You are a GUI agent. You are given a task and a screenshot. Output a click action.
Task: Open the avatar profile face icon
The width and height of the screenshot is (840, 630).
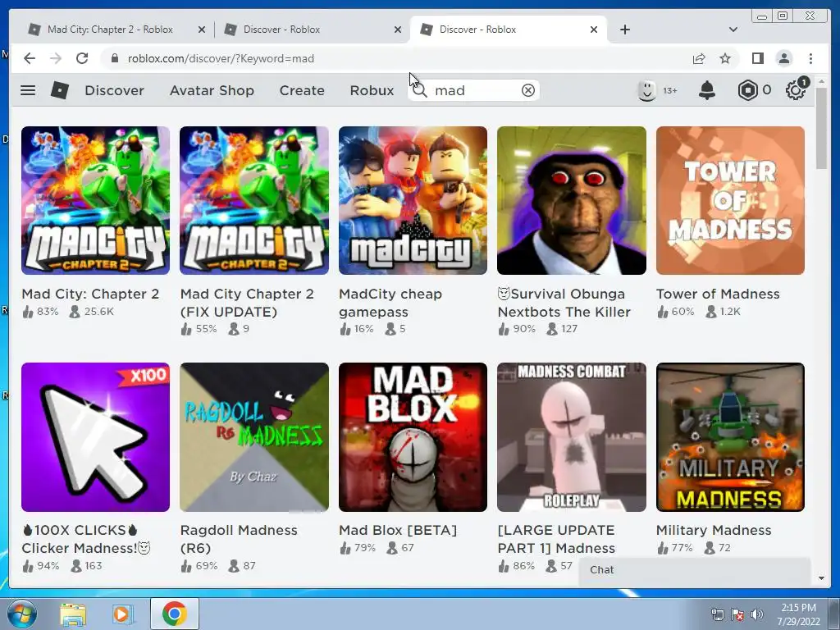pos(646,90)
